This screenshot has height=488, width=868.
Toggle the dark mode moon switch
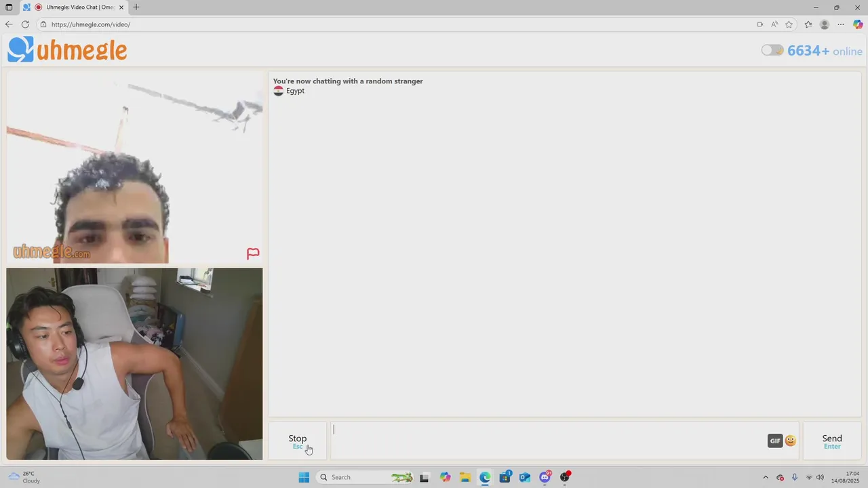click(x=772, y=50)
